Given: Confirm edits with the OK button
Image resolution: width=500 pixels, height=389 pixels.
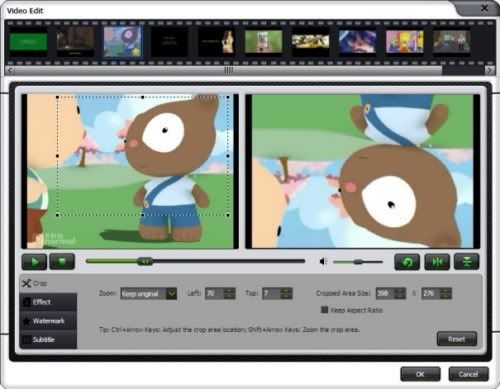Looking at the screenshot, I should pyautogui.click(x=420, y=374).
